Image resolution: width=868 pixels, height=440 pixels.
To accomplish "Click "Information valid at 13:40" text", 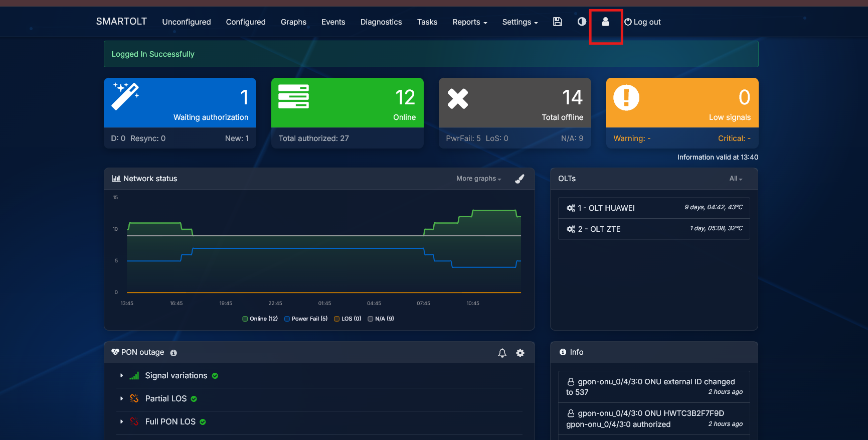I will 718,158.
